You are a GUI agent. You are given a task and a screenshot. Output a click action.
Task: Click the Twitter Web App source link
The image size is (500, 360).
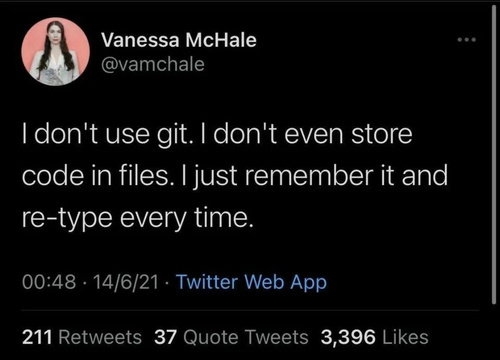pos(251,282)
